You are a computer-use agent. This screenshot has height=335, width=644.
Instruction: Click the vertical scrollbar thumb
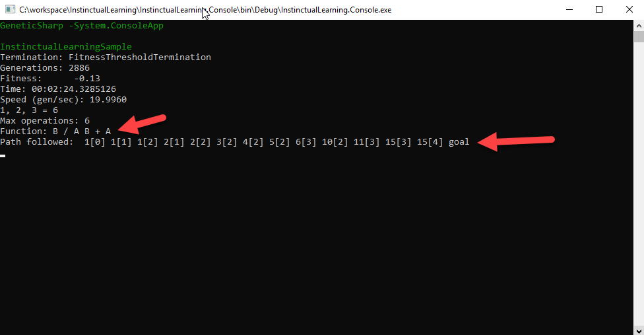639,36
